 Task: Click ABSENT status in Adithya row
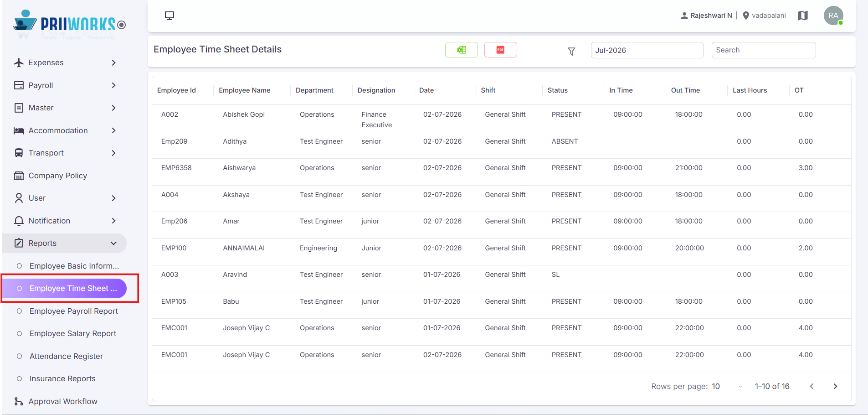[565, 141]
